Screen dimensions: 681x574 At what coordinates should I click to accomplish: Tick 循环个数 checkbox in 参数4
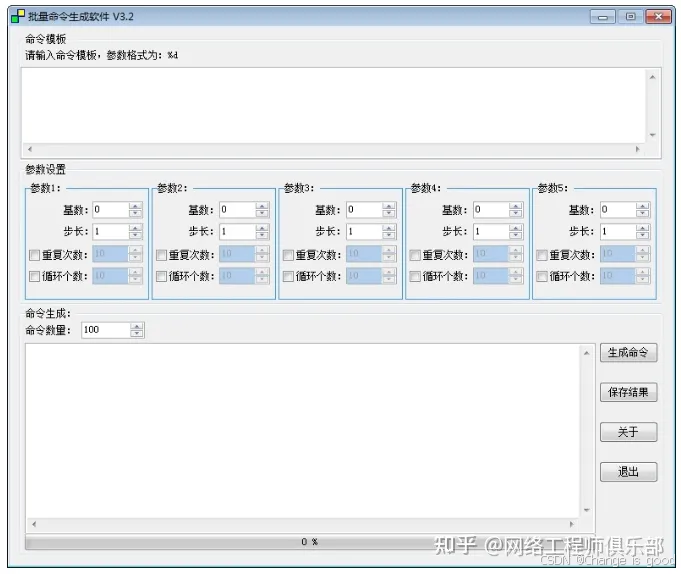[415, 276]
